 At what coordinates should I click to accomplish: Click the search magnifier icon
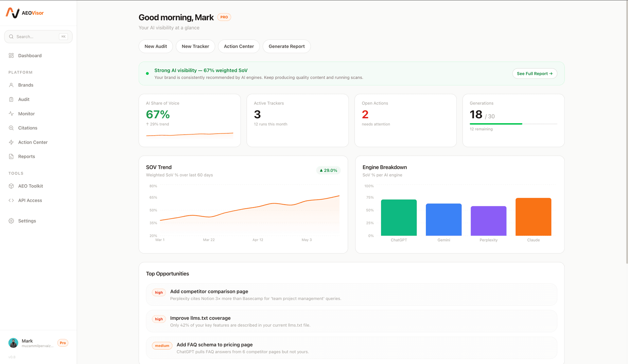click(11, 37)
